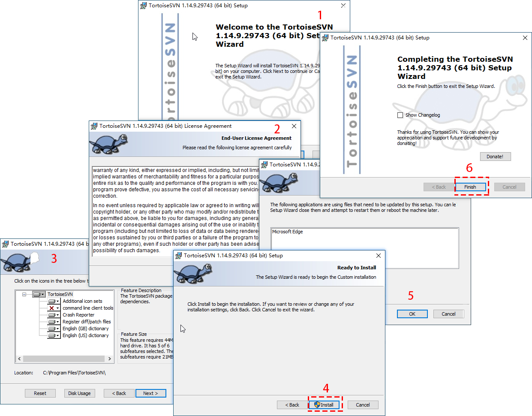Select Microsoft Edge in the applications list

288,232
